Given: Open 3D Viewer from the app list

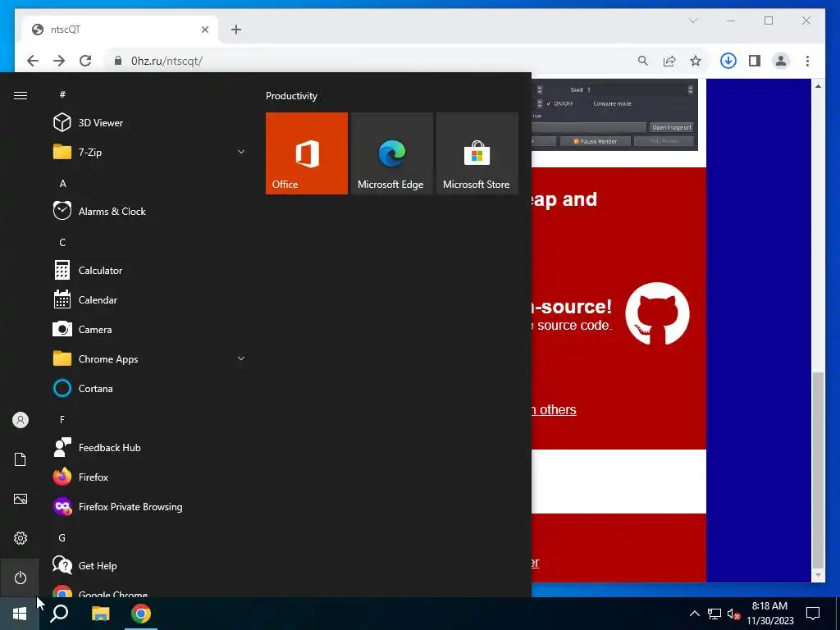Looking at the screenshot, I should 148,123.
